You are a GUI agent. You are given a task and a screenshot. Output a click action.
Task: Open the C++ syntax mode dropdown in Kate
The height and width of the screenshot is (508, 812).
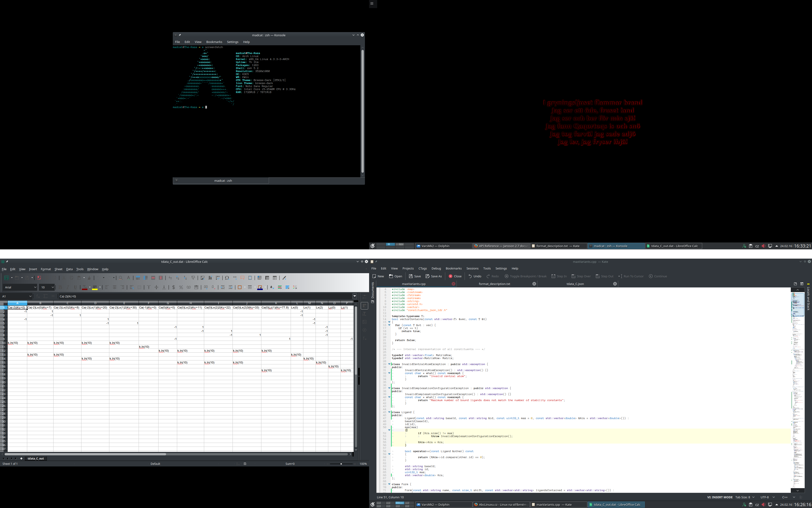[788, 497]
